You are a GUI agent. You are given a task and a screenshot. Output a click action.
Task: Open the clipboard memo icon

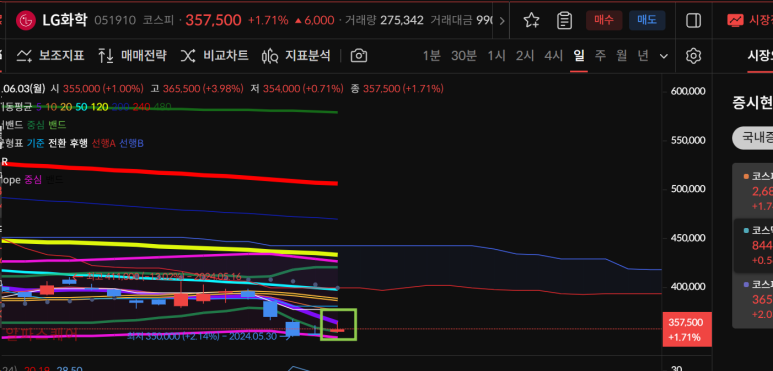click(564, 20)
